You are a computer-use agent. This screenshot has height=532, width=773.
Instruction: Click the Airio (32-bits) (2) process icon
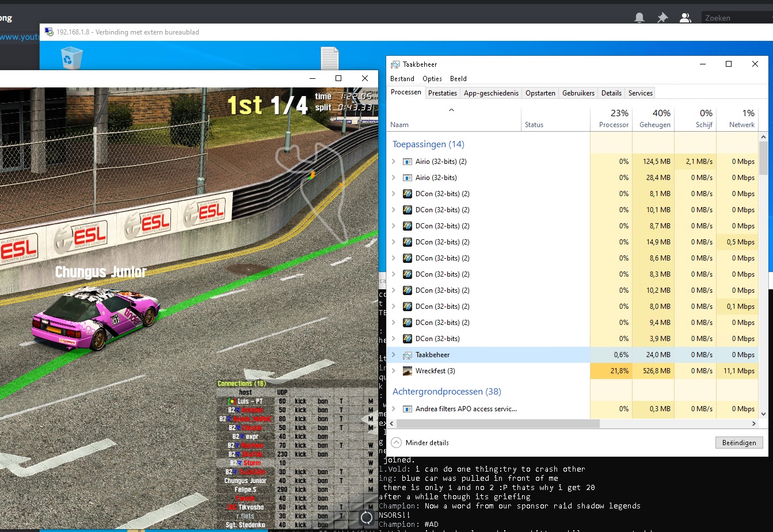point(408,162)
